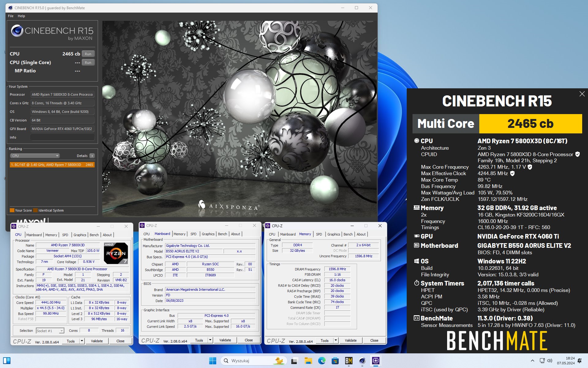
Task: Click the B550 AORUS ELITE V2 model field
Action: pyautogui.click(x=194, y=251)
